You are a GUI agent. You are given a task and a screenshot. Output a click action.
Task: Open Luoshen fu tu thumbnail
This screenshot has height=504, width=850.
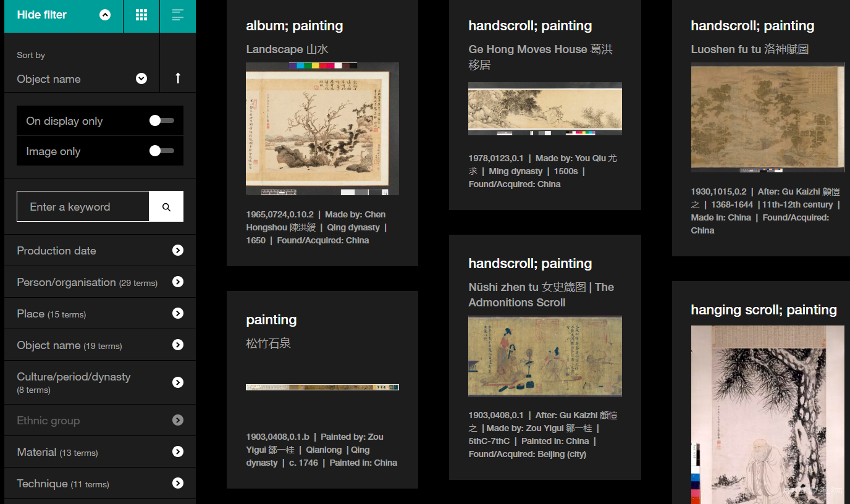tap(767, 117)
